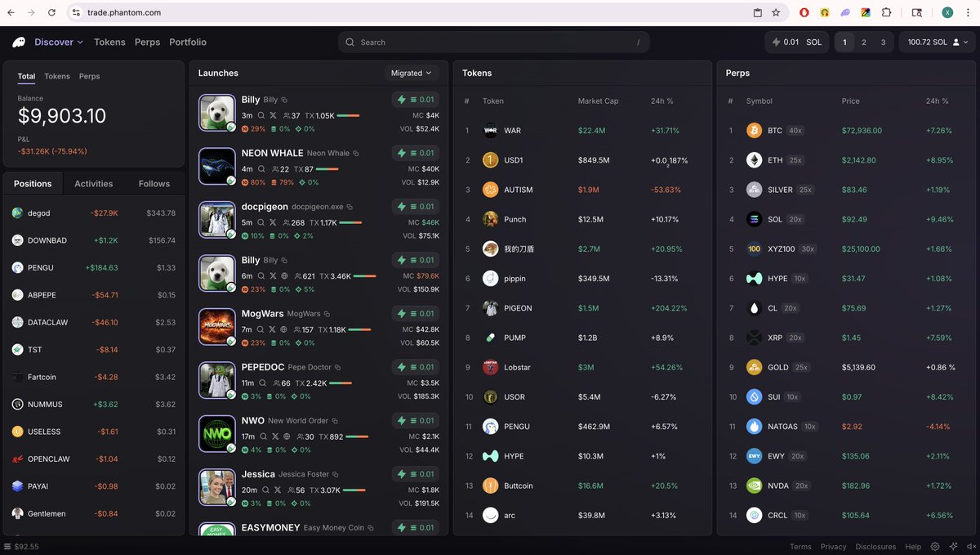Open the Help link
Image resolution: width=980 pixels, height=555 pixels.
pyautogui.click(x=913, y=547)
